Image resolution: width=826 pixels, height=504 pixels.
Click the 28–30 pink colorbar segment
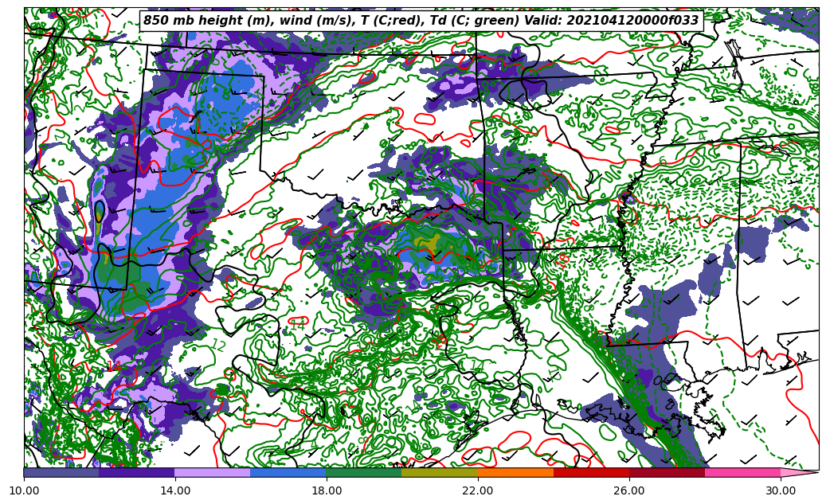pyautogui.click(x=743, y=472)
